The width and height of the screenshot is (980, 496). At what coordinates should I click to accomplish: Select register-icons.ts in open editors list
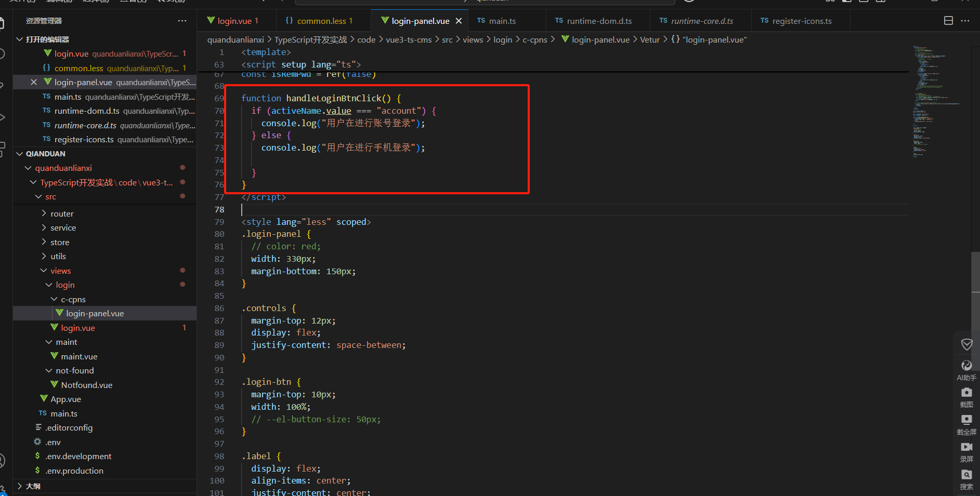coord(104,140)
